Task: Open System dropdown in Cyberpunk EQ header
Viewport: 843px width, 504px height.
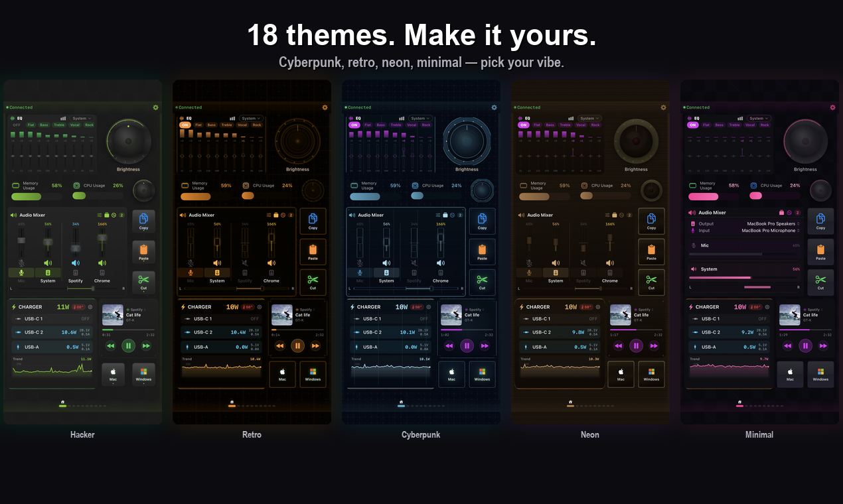Action: point(420,119)
